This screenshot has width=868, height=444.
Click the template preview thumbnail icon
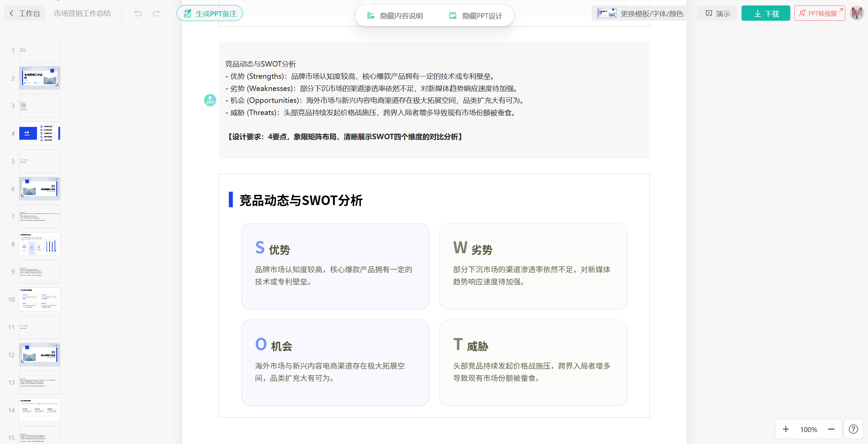pyautogui.click(x=606, y=14)
